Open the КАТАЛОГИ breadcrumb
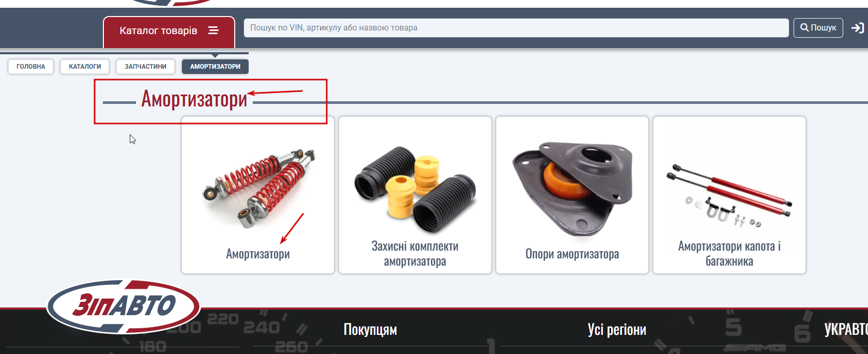Viewport: 868px width, 354px height. [85, 67]
